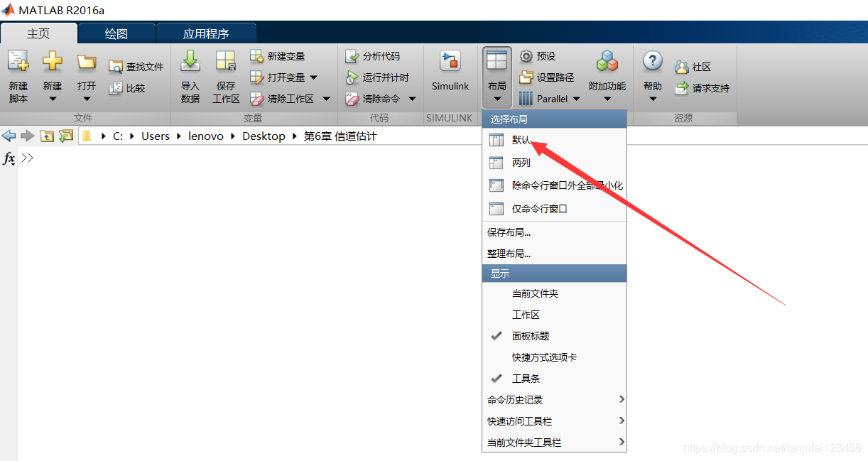
Task: Toggle Workspace (工作区) panel visibility
Action: click(x=554, y=315)
